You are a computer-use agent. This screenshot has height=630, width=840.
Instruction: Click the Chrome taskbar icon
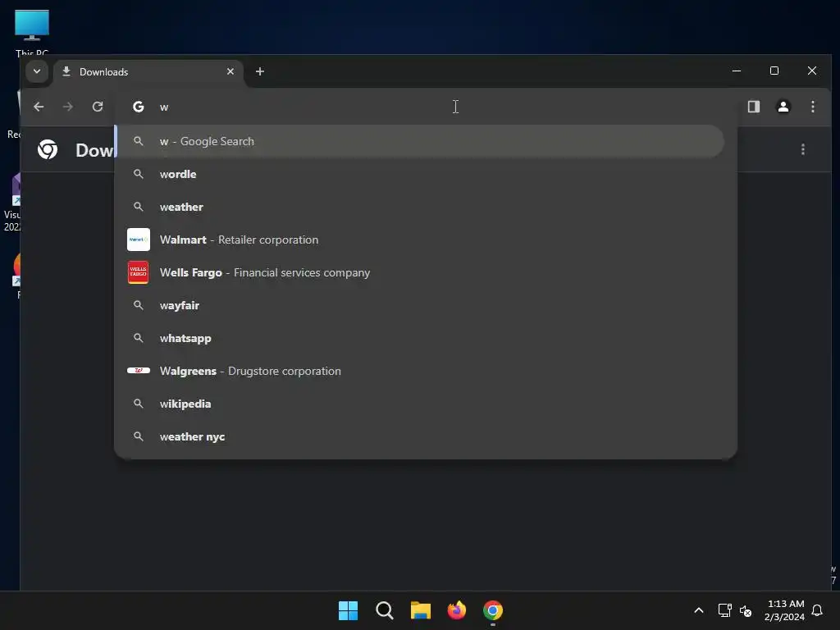[493, 610]
